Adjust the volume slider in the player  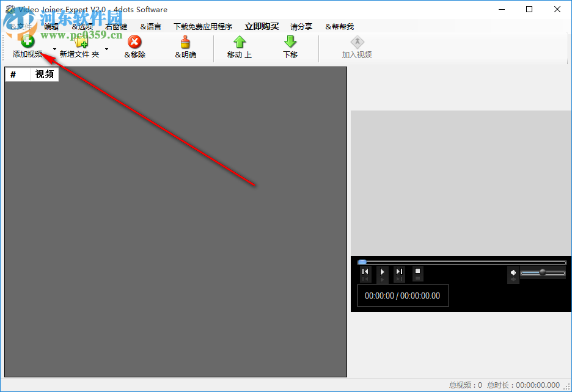(543, 272)
